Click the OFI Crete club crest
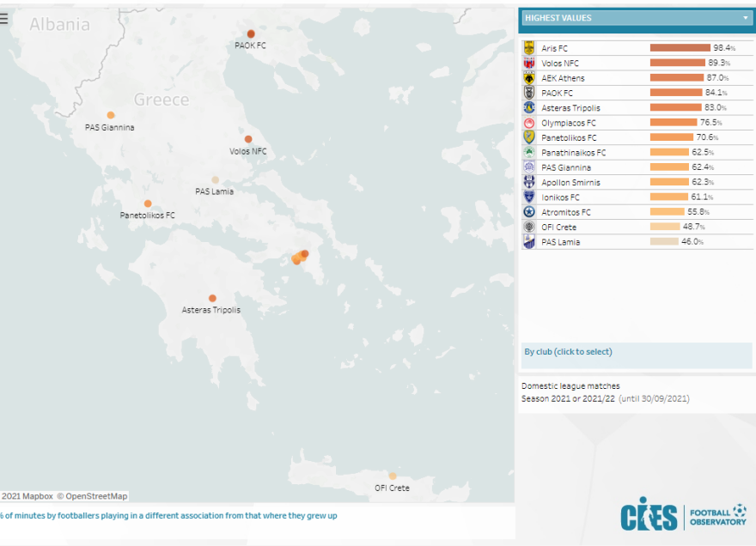756x546 pixels. coord(529,227)
